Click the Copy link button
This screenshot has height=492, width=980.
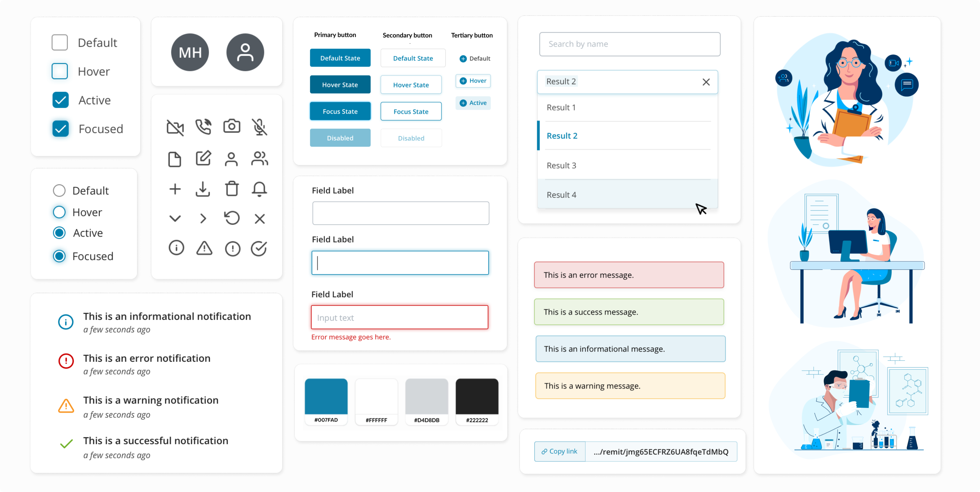[x=560, y=451]
